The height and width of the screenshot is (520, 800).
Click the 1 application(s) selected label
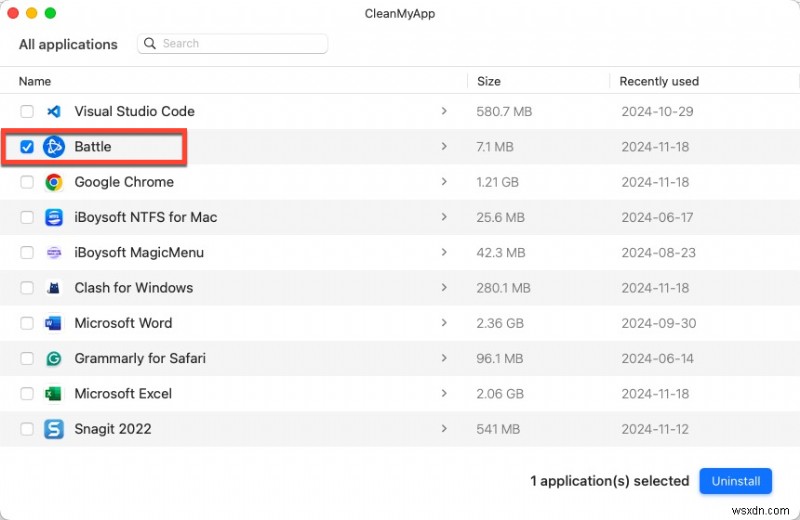coord(610,481)
